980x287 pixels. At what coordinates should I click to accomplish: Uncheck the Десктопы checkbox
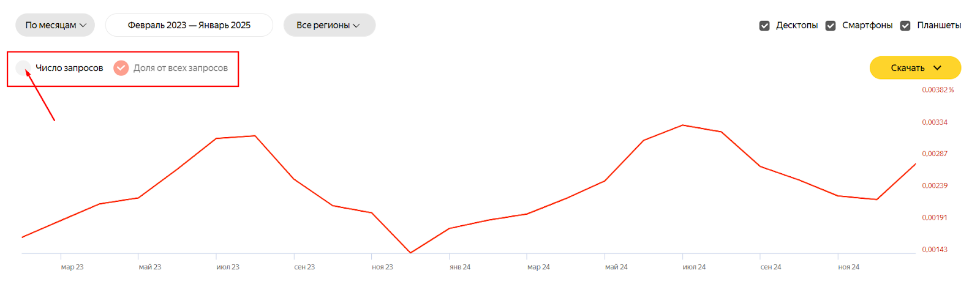pyautogui.click(x=764, y=26)
